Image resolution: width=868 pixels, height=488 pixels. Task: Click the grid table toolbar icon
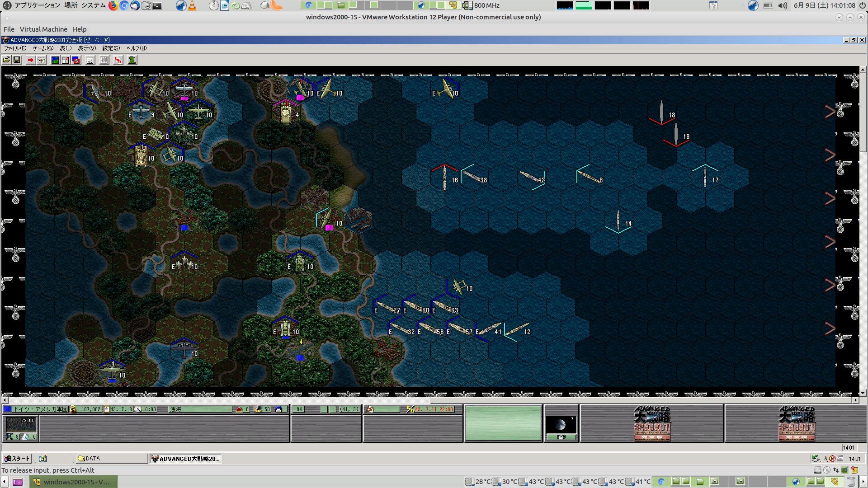[x=90, y=60]
